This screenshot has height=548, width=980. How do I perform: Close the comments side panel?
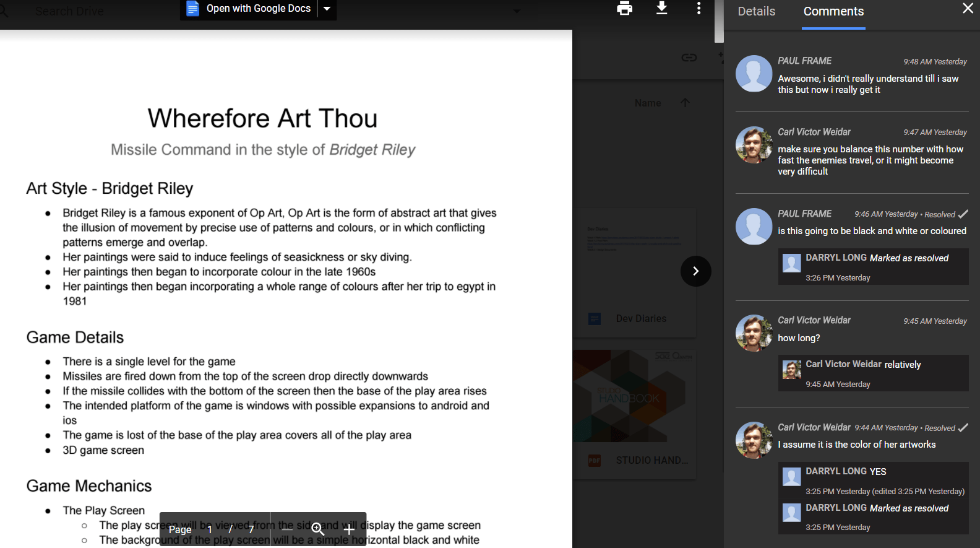[x=968, y=8]
